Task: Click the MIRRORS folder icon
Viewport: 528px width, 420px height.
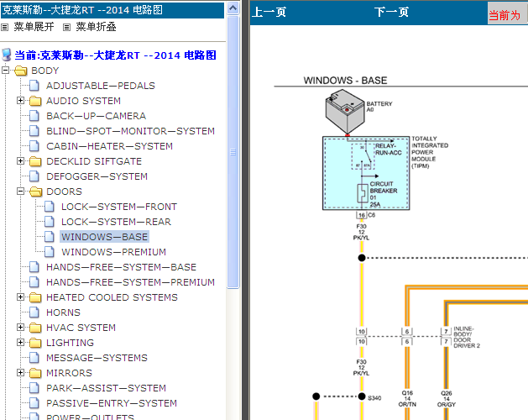Action: point(35,373)
